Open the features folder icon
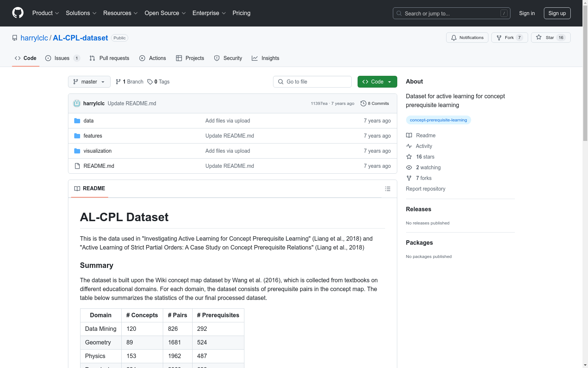This screenshot has width=588, height=368. pos(77,136)
